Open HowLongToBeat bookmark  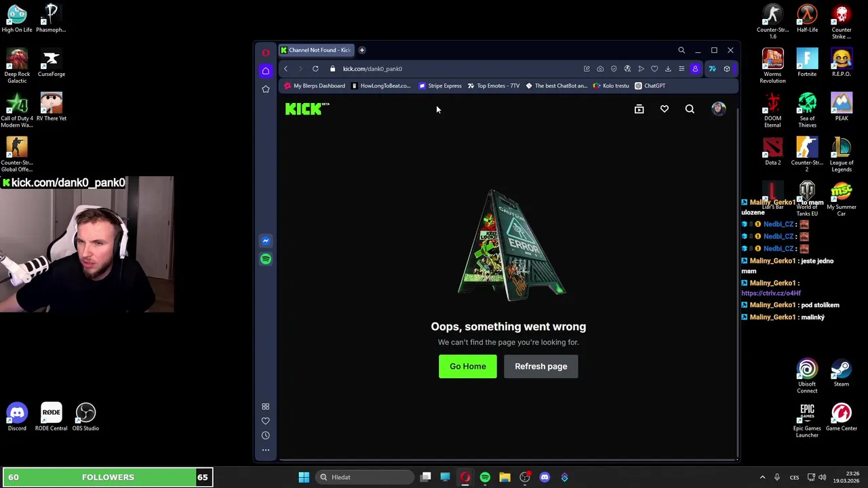pos(380,86)
